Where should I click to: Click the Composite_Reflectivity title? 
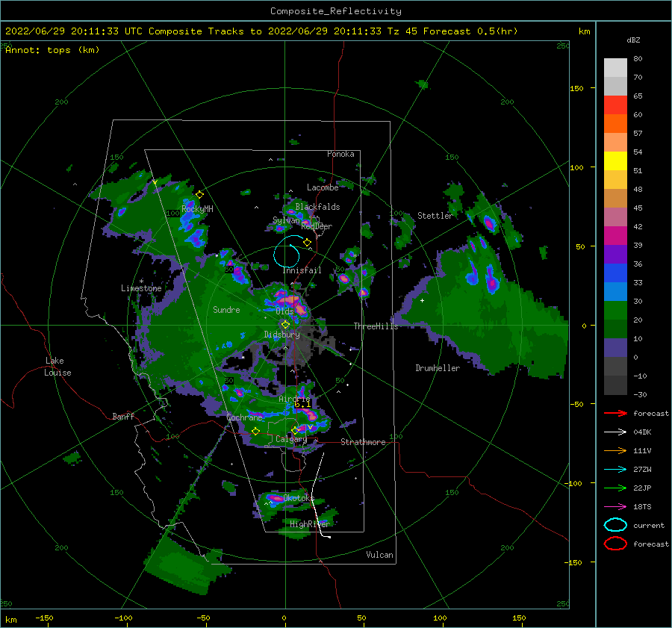(336, 11)
